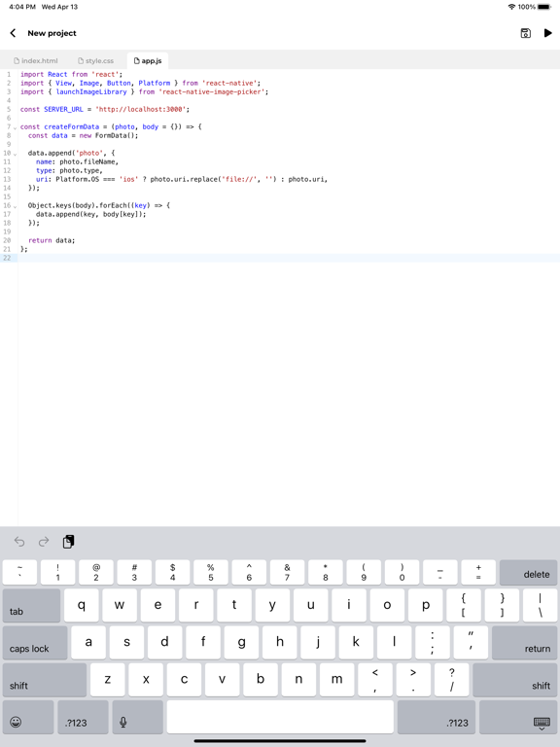560x747 pixels.
Task: Click the SERVER_URL constant text
Action: pos(63,110)
